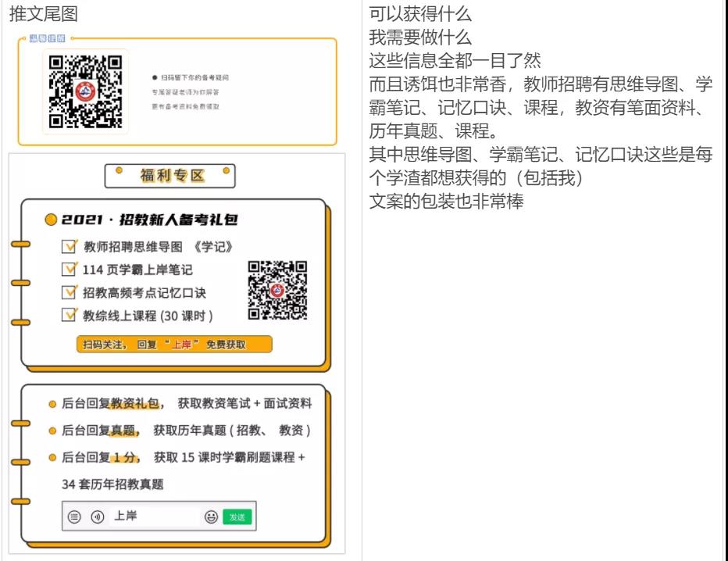Click the bullet dot before 后台回复真题

click(52, 431)
